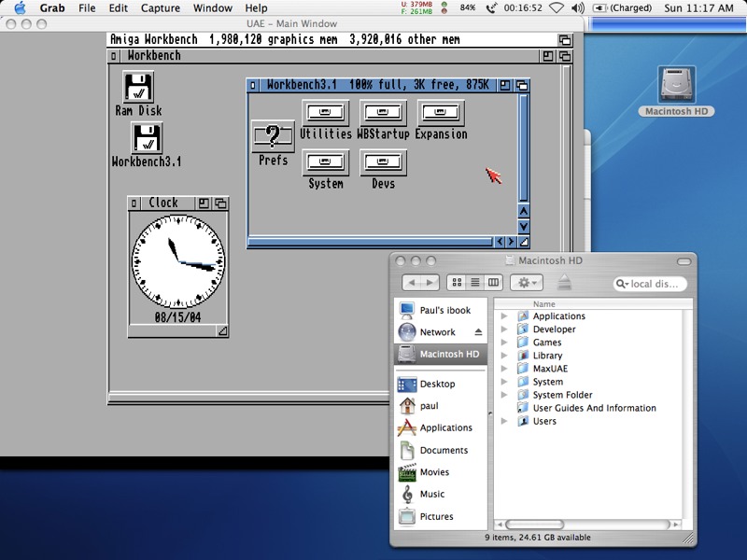Select Music in Finder sidebar

click(x=441, y=494)
